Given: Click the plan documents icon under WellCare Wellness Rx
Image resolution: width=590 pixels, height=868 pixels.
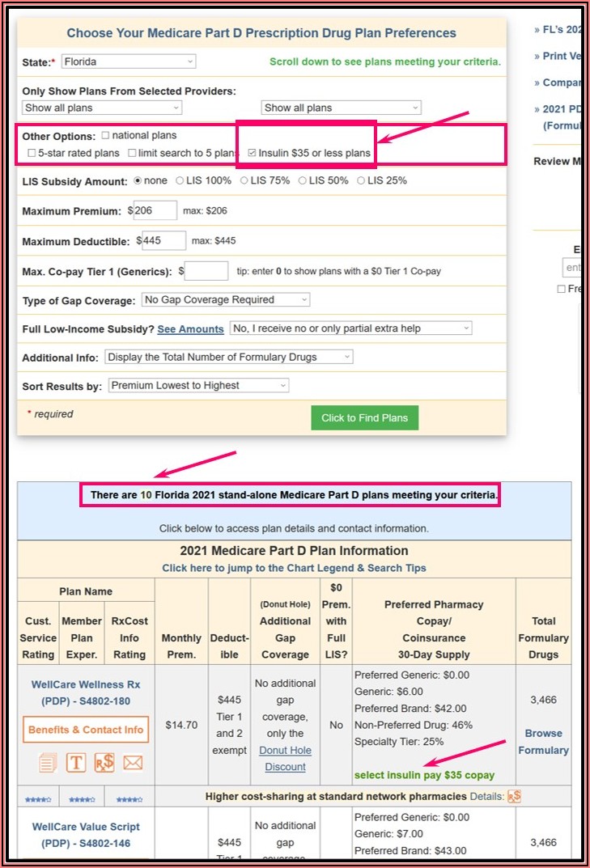Looking at the screenshot, I should tap(48, 762).
